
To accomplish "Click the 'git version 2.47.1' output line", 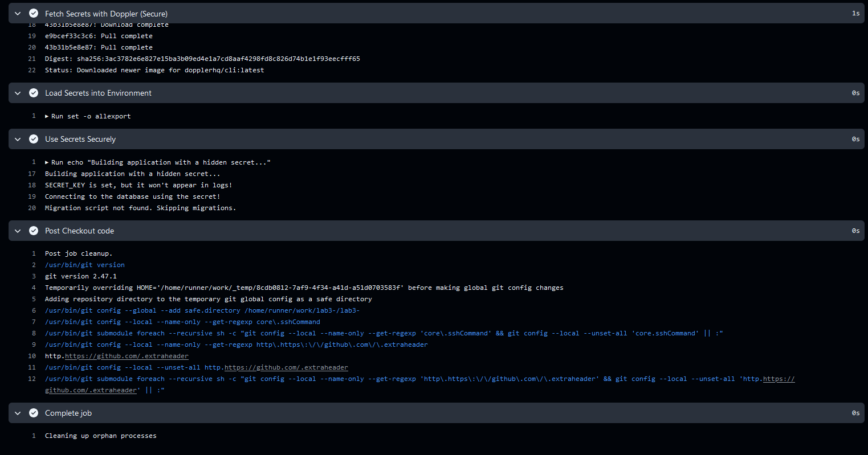I will click(81, 276).
